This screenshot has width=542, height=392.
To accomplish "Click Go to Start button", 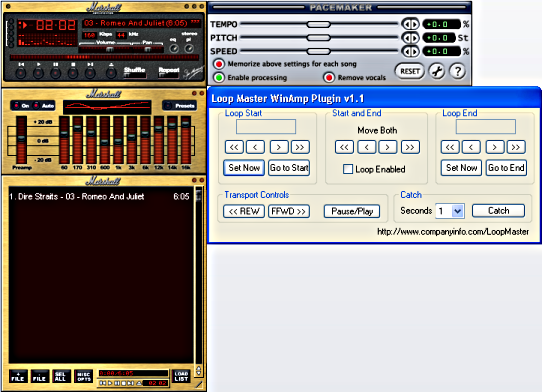I will click(289, 168).
